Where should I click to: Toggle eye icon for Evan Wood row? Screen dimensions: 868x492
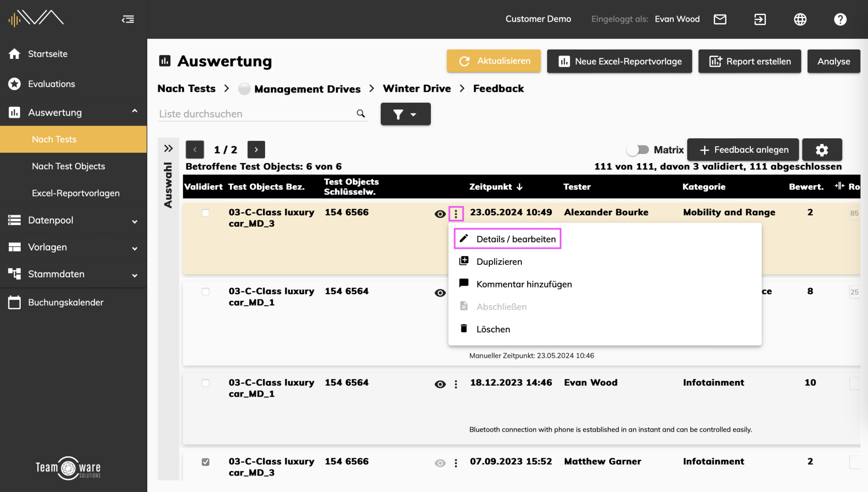click(x=440, y=384)
